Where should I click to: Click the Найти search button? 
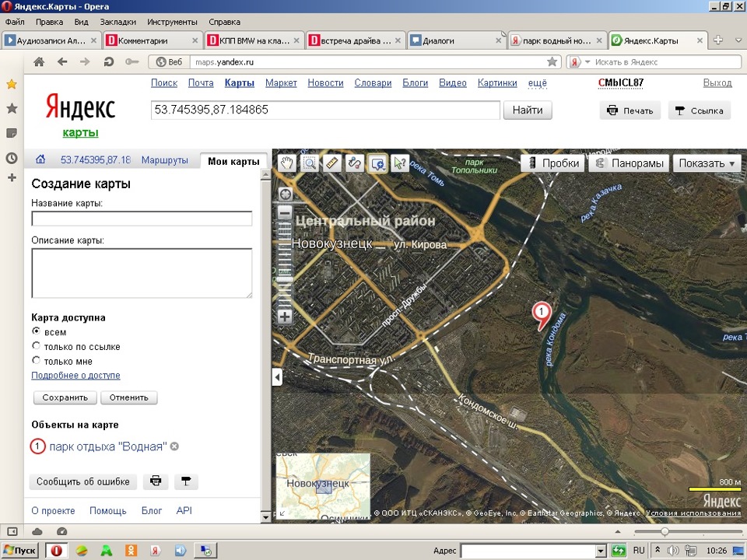pos(528,110)
